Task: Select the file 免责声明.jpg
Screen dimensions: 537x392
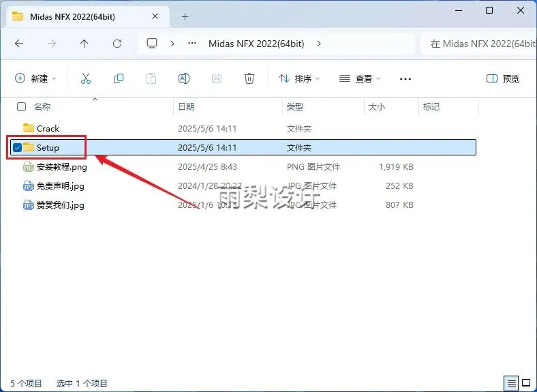Action: (60, 186)
